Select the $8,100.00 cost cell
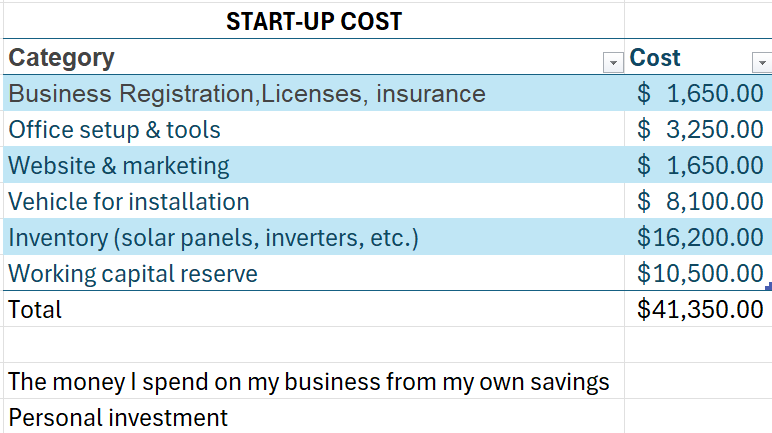 coord(699,202)
